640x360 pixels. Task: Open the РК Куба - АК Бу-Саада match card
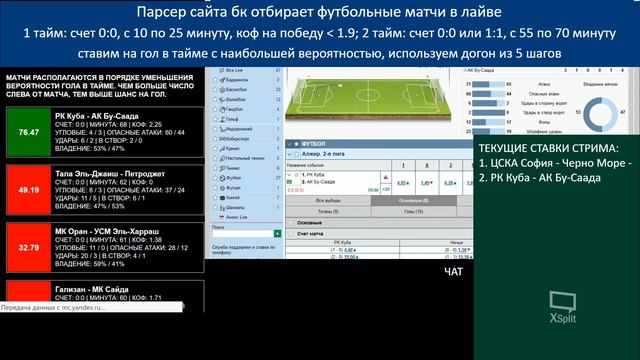pos(105,132)
